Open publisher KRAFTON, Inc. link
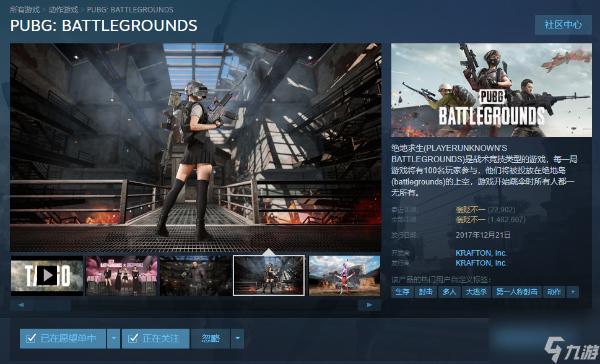Viewport: 600px width, 364px height. (x=481, y=263)
